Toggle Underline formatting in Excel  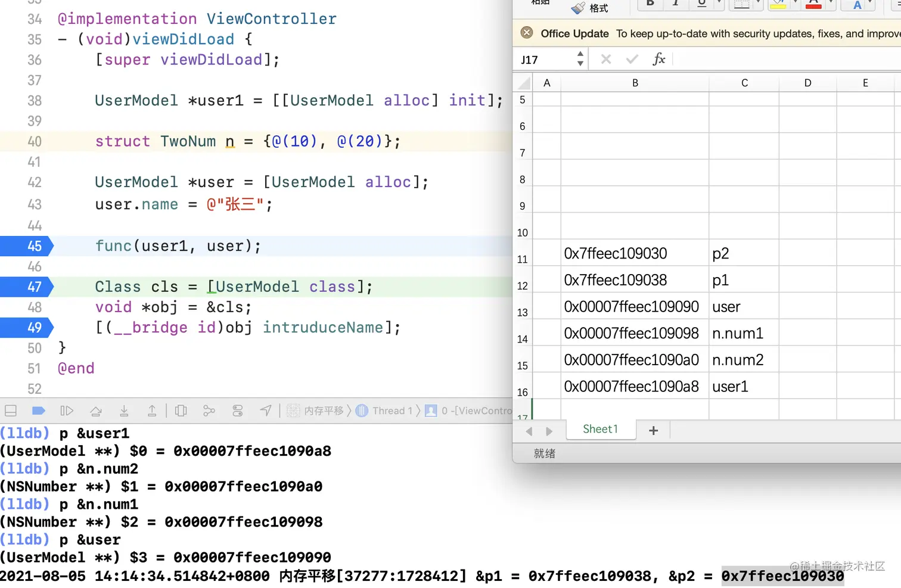tap(702, 4)
